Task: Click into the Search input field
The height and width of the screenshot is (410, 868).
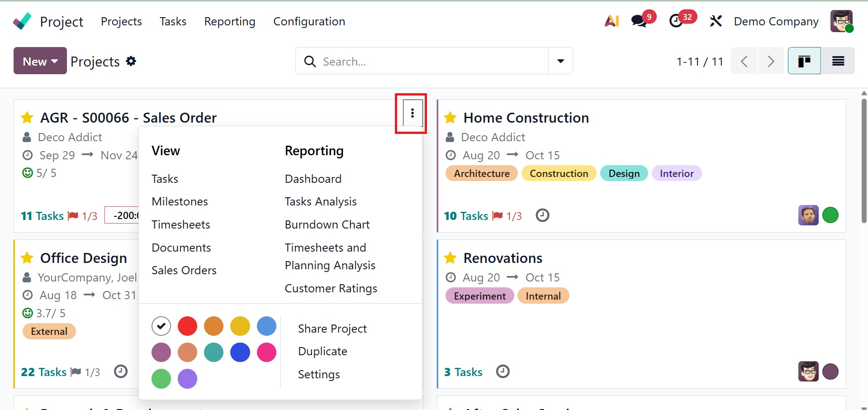Action: (x=430, y=61)
